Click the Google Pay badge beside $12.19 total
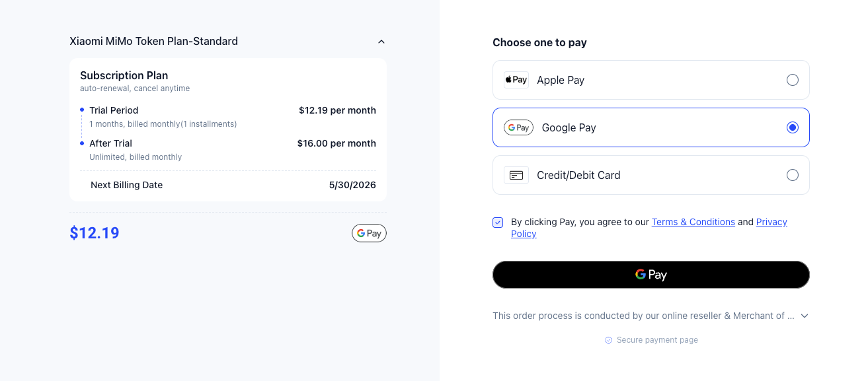Viewport: 868px width, 381px height. click(x=369, y=233)
